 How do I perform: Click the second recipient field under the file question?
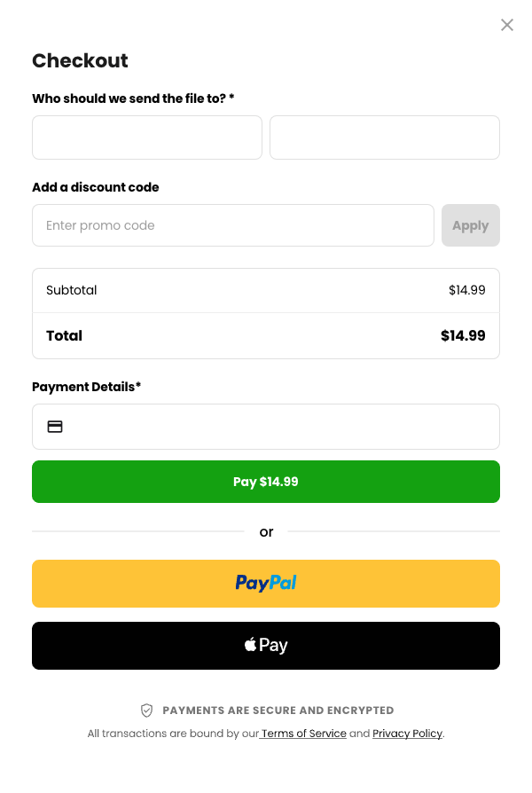pos(384,137)
